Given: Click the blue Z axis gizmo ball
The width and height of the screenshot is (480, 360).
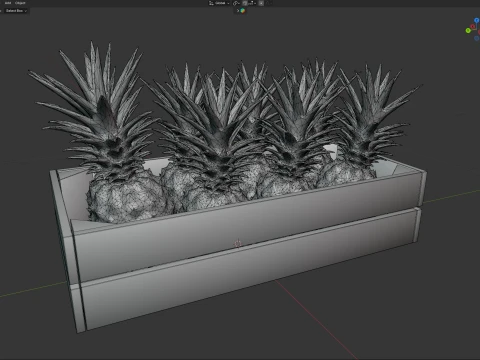Looking at the screenshot, I should (x=477, y=20).
